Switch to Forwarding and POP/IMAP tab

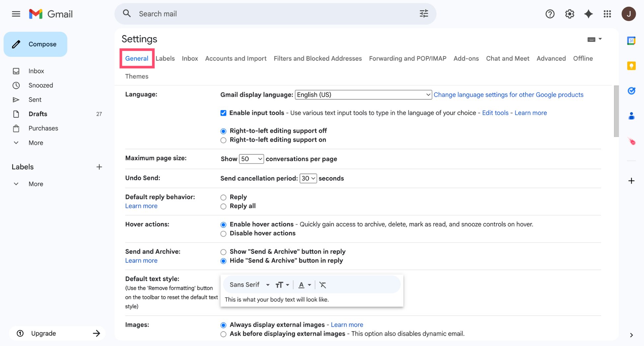(x=407, y=58)
